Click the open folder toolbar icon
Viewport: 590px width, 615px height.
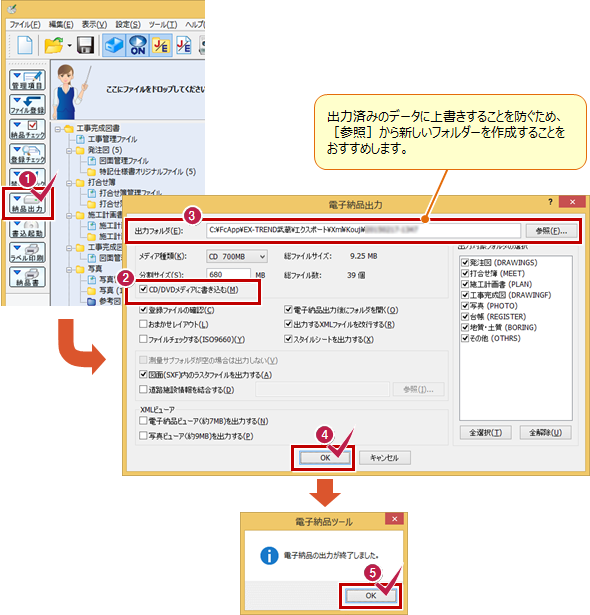(54, 45)
